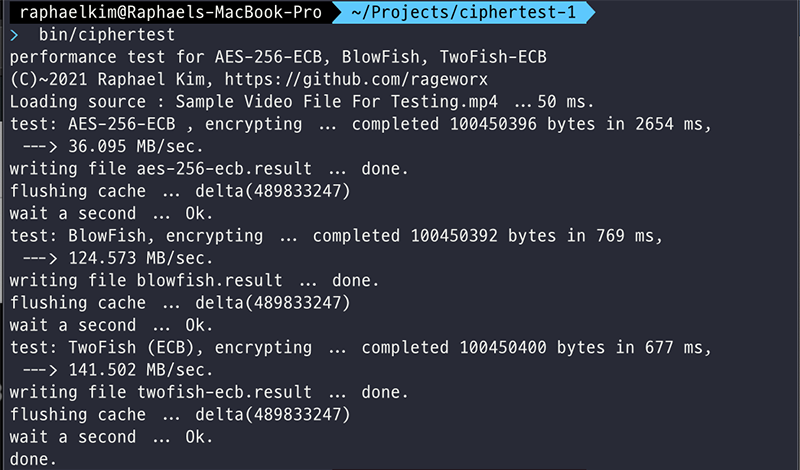Click the 100450392 bytes value

point(483,236)
